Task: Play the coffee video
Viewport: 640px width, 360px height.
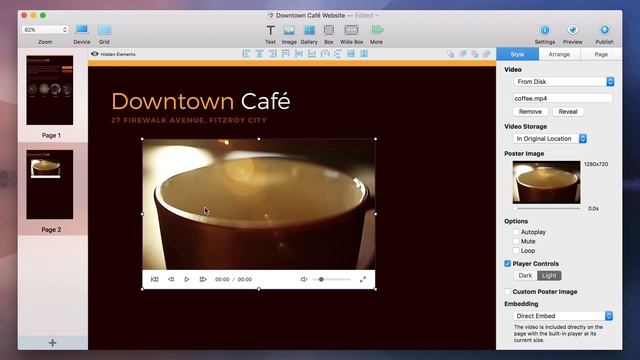Action: pos(187,280)
